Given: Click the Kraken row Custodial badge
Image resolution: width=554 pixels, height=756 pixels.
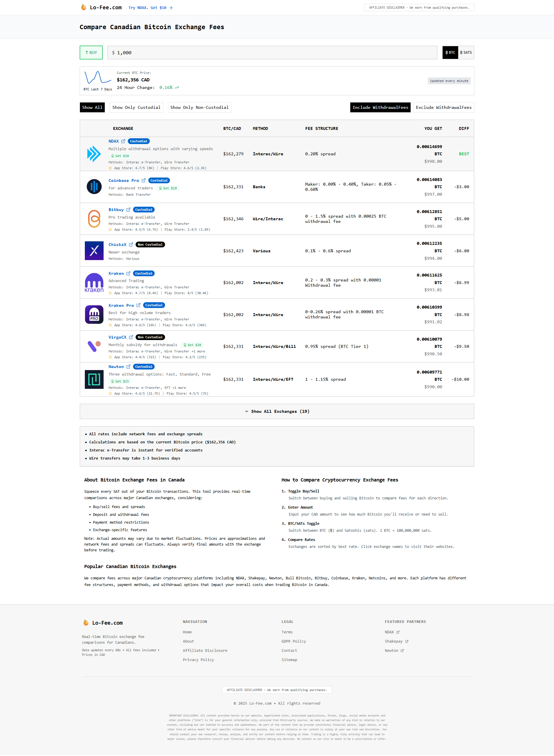Looking at the screenshot, I should [144, 273].
